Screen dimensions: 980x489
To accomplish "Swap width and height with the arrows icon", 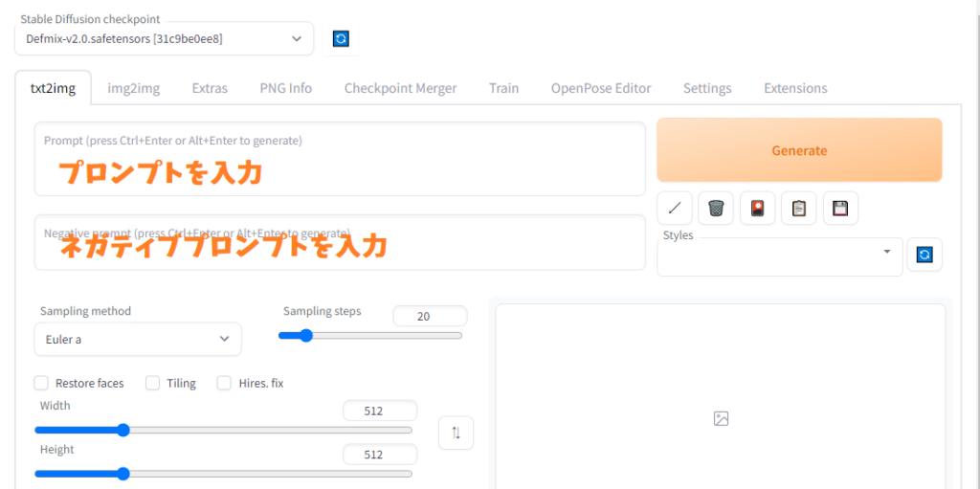I will 456,433.
